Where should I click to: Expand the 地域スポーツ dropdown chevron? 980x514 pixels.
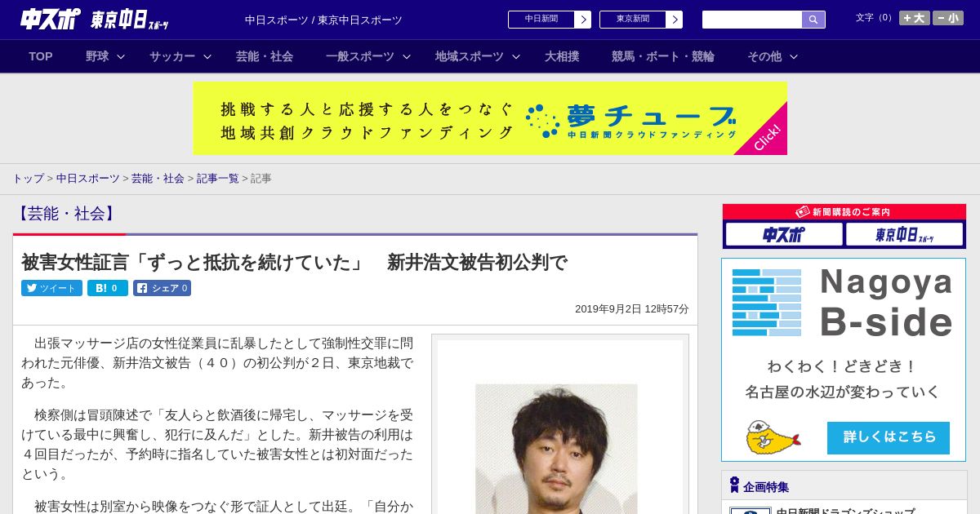(516, 56)
